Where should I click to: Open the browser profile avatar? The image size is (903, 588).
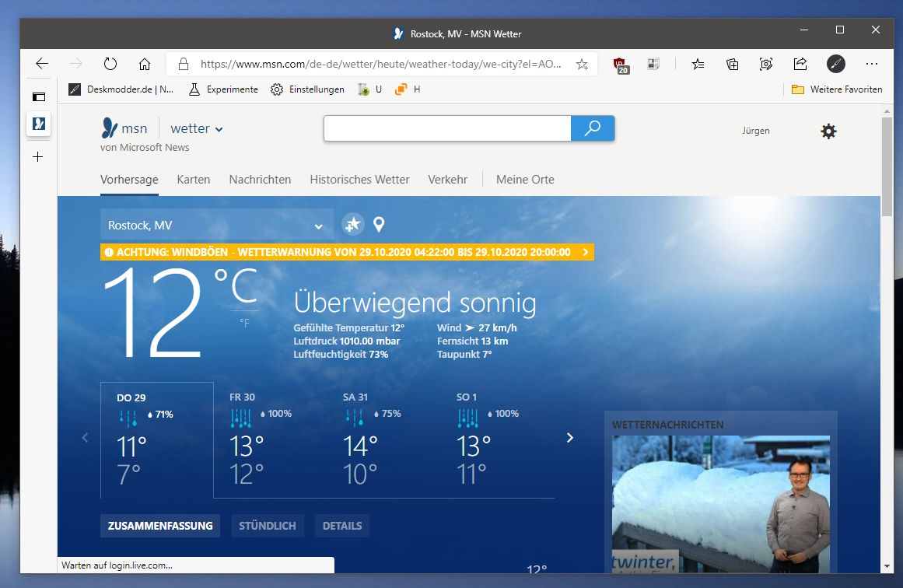tap(835, 64)
